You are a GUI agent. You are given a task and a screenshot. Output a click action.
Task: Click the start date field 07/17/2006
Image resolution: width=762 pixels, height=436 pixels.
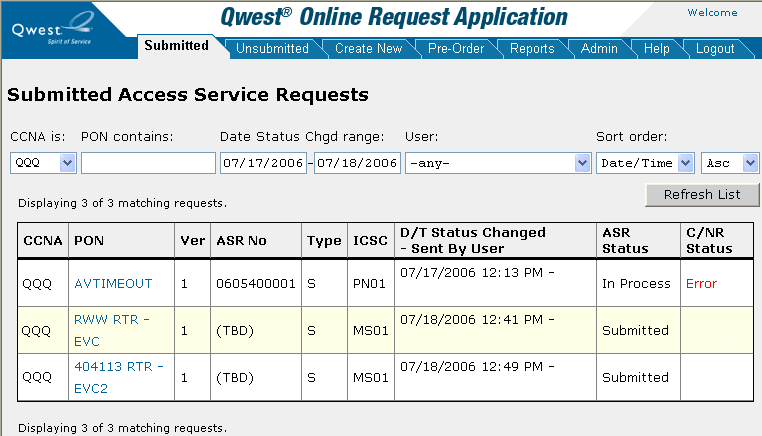pyautogui.click(x=262, y=163)
